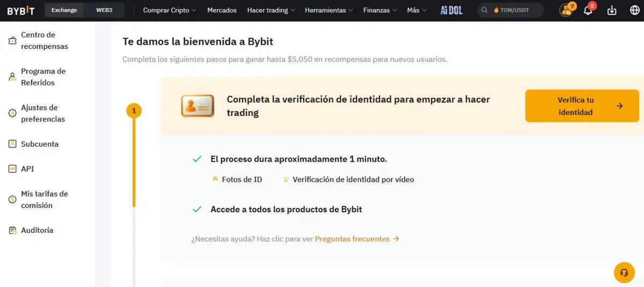Open the notifications bell
The width and height of the screenshot is (644, 287).
[588, 10]
